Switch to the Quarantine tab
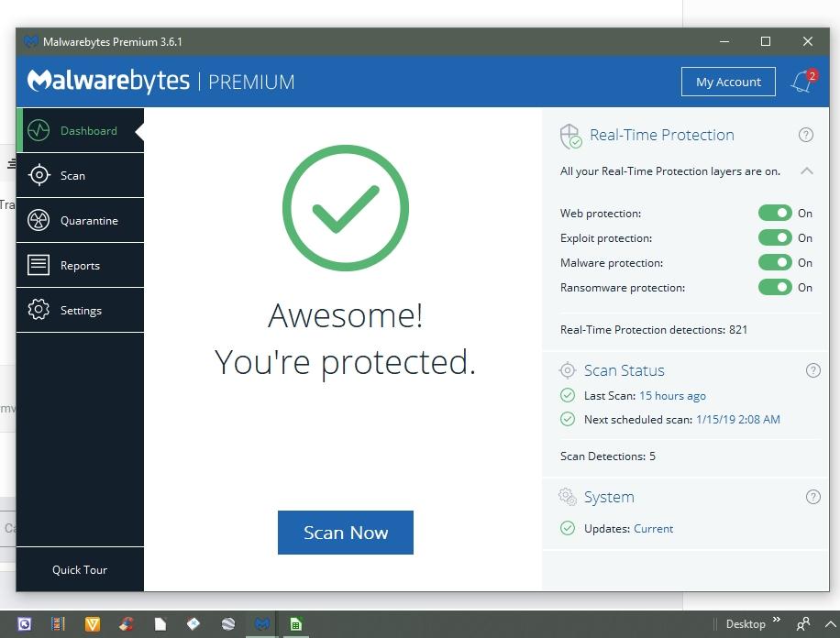The image size is (840, 638). click(89, 220)
